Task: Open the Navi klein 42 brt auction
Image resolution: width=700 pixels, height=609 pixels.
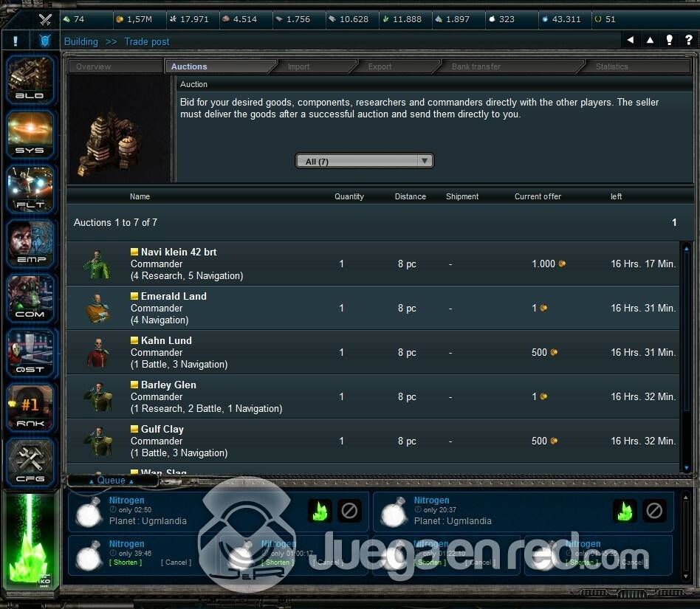Action: tap(179, 252)
